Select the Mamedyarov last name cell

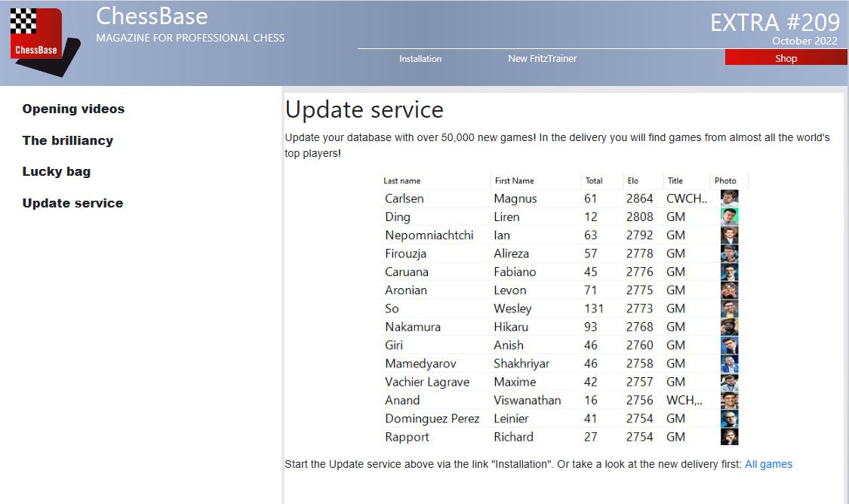click(x=420, y=364)
